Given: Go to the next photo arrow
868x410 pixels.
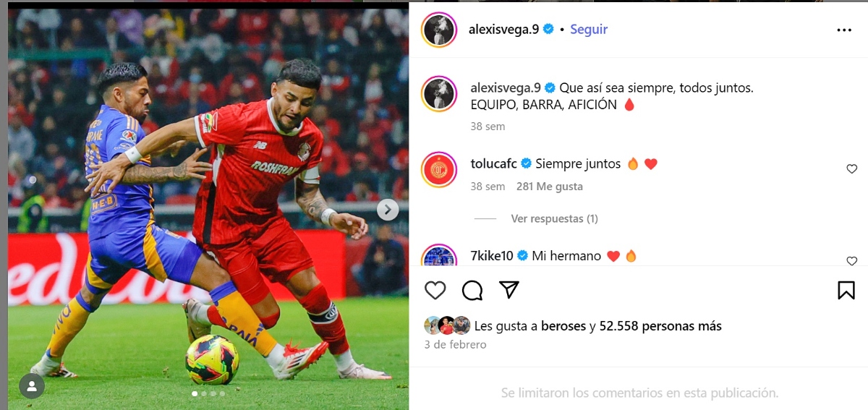Looking at the screenshot, I should pyautogui.click(x=388, y=210).
